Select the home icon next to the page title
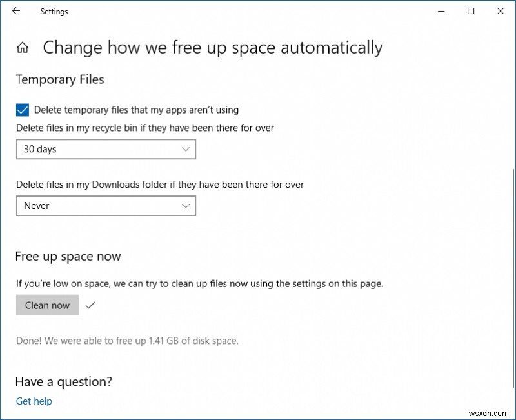This screenshot has height=420, width=516. 23,46
